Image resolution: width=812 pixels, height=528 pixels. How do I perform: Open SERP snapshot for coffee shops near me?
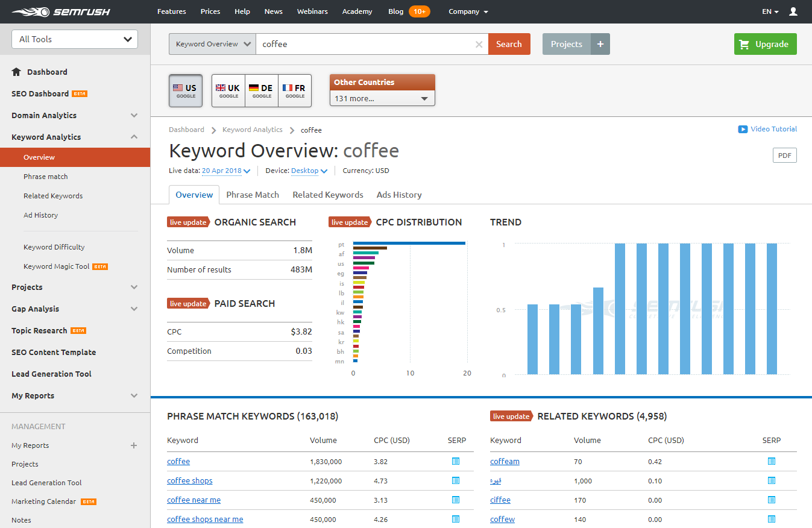tap(456, 519)
